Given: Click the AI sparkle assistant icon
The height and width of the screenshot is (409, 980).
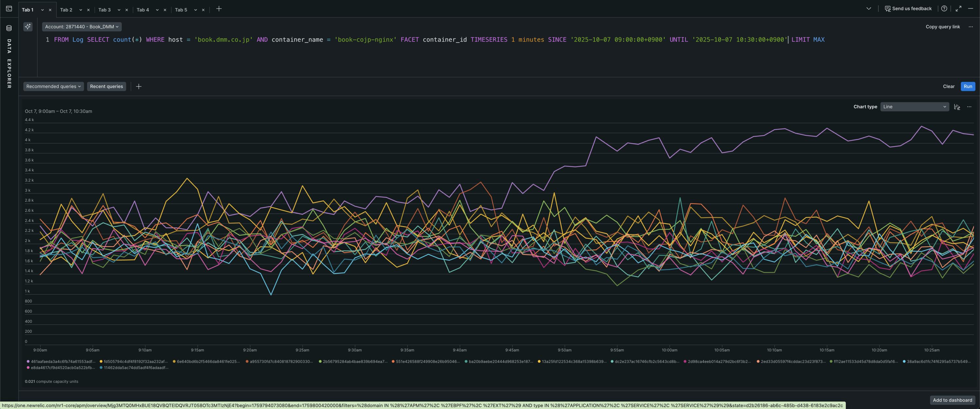Looking at the screenshot, I should click(28, 27).
